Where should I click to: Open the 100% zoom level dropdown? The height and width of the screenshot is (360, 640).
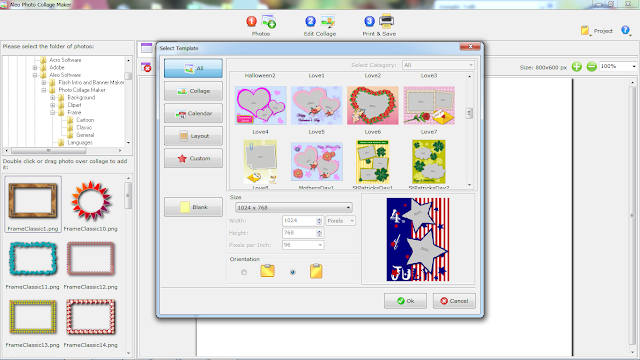[x=618, y=66]
